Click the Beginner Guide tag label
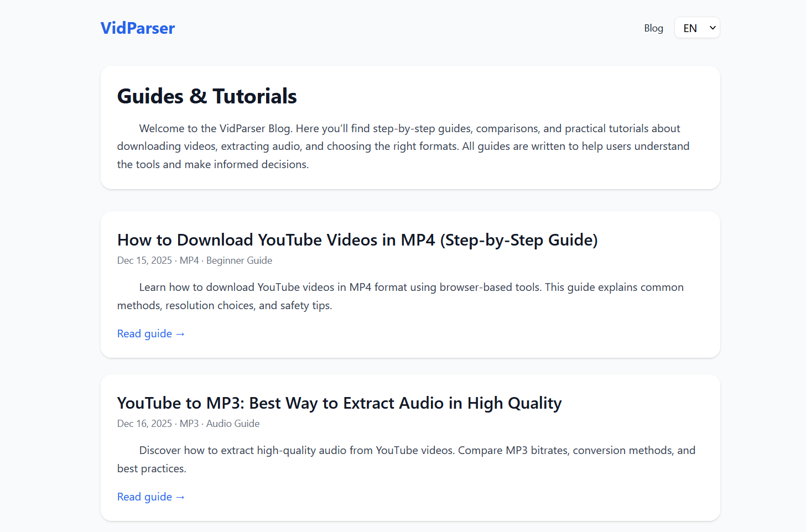Viewport: 806px width, 532px height. (239, 260)
